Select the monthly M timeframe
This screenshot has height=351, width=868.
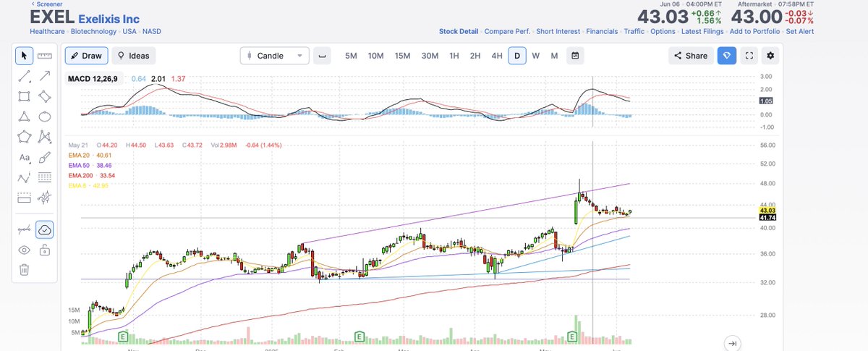[554, 56]
